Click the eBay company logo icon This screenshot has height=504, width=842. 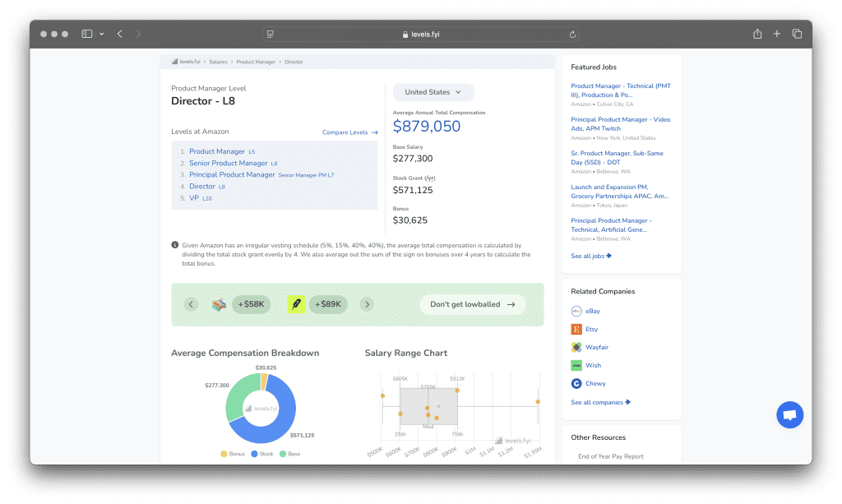click(576, 311)
